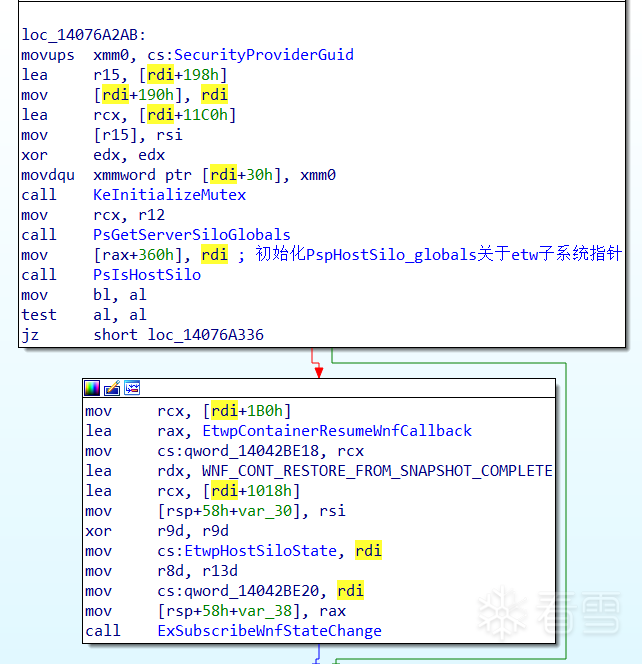This screenshot has width=642, height=664.
Task: Click the ExSubscribeWnfStateChange call target
Action: [x=270, y=631]
